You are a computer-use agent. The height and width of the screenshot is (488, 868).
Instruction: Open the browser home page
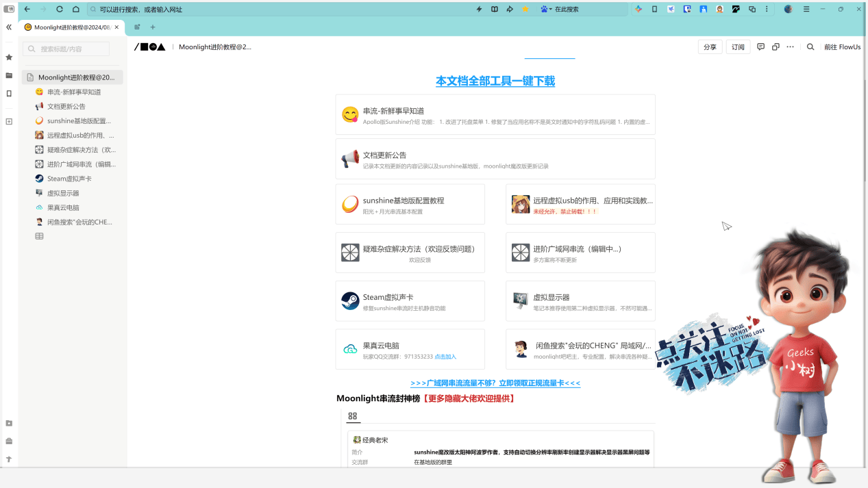[x=75, y=10]
